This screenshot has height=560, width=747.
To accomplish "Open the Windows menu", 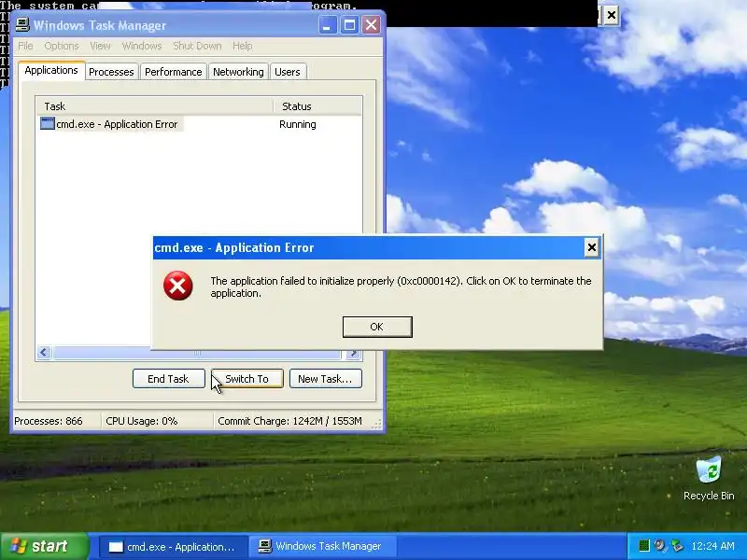I will [x=142, y=46].
